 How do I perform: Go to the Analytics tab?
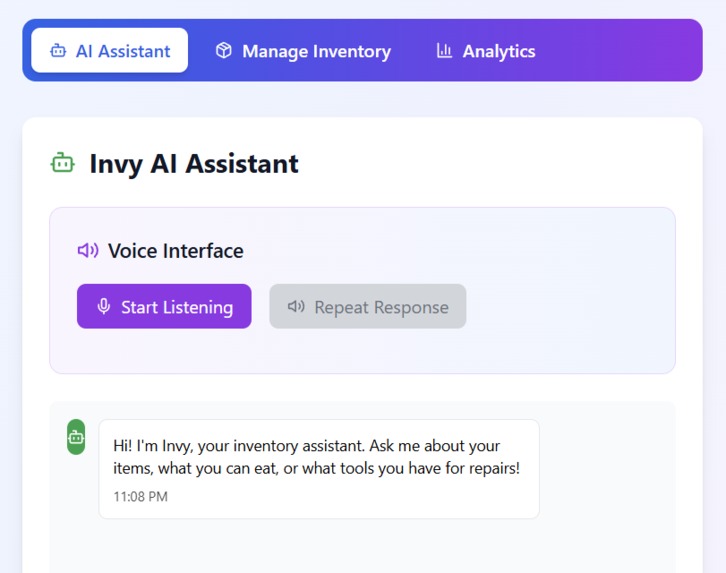(486, 50)
